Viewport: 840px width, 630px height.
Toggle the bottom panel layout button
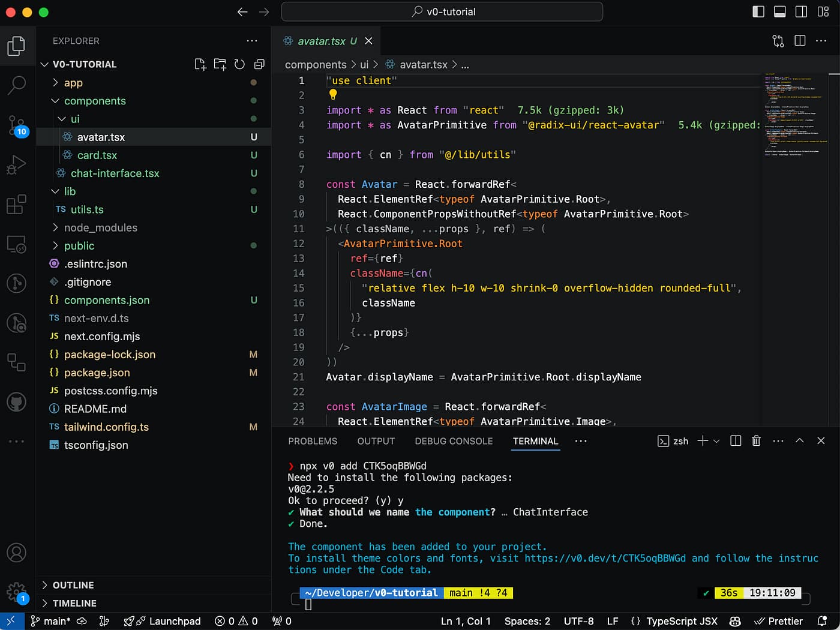click(779, 11)
